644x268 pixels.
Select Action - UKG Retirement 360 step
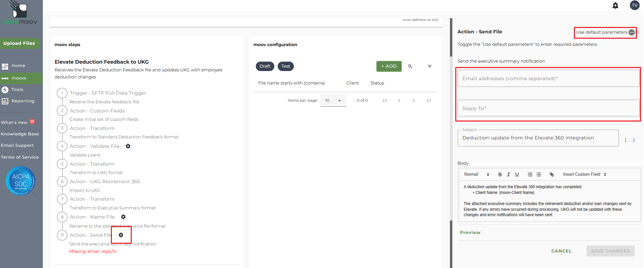click(105, 181)
